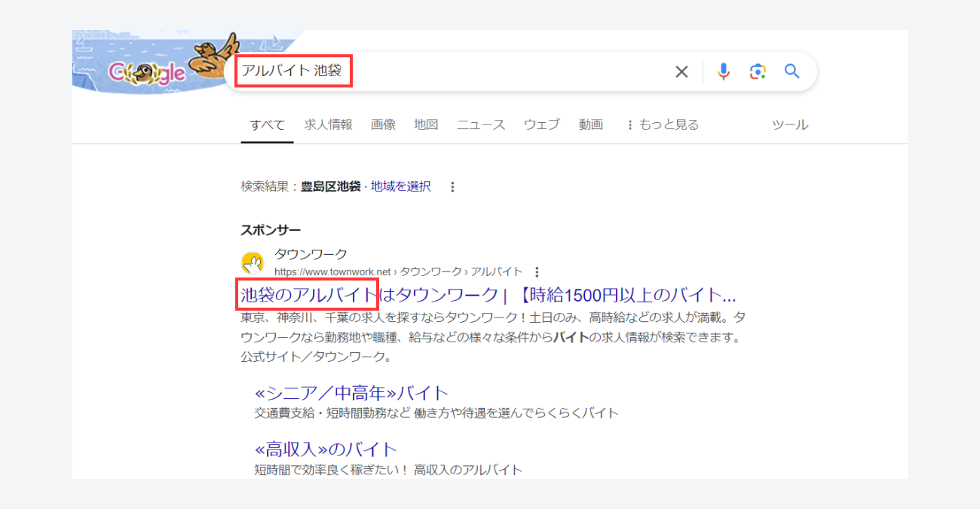Switch to ウェブ tab
The width and height of the screenshot is (980, 509).
[542, 124]
